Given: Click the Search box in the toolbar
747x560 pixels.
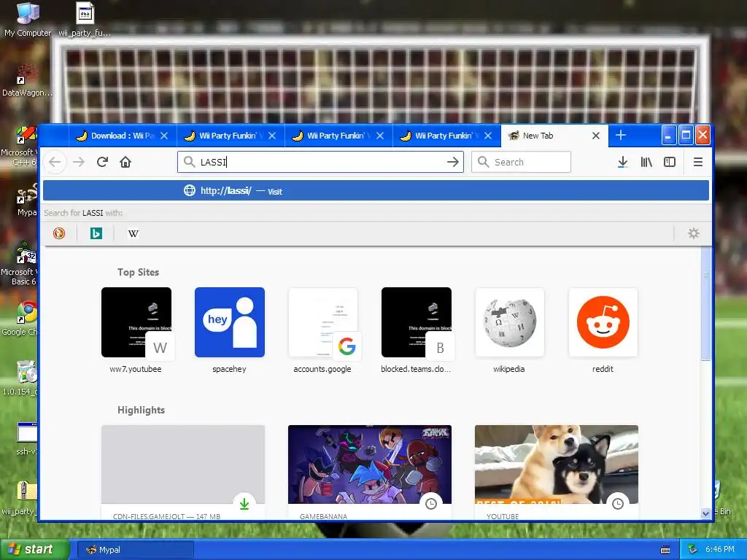Looking at the screenshot, I should 521,162.
